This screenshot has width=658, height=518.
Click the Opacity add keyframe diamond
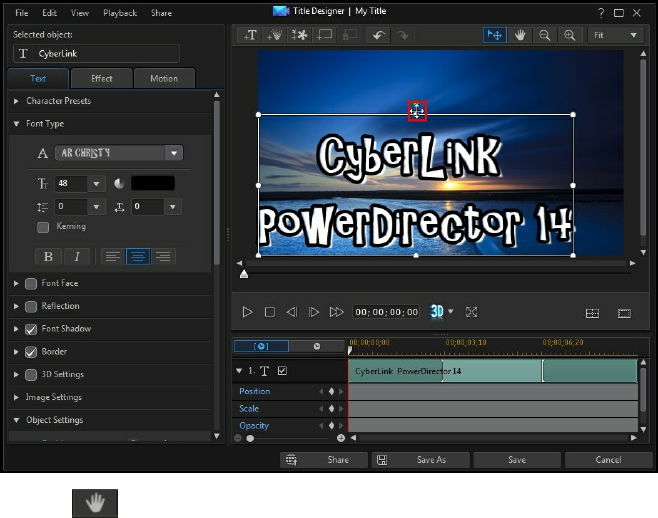332,426
